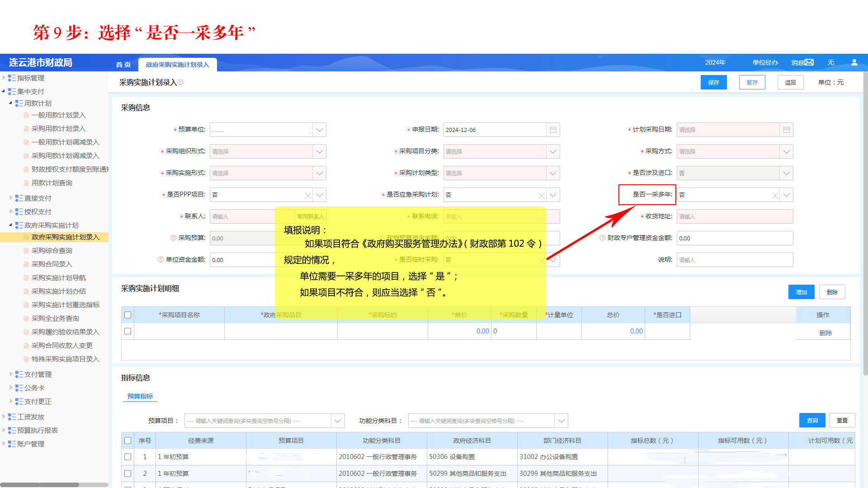868x488 pixels.
Task: Open the 采购计划类型 dropdown
Action: [553, 173]
